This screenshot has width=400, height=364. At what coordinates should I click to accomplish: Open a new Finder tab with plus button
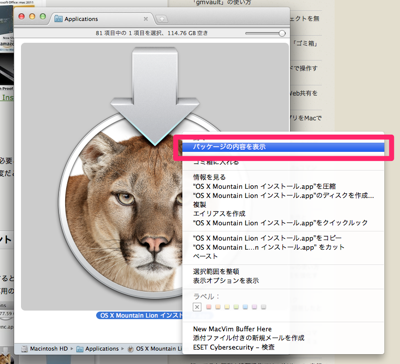click(x=162, y=19)
